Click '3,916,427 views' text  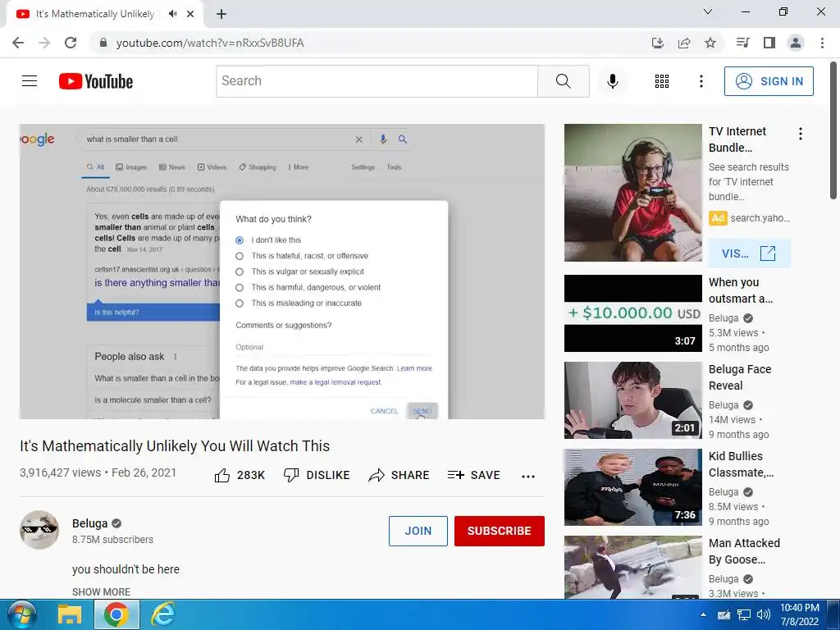[60, 472]
